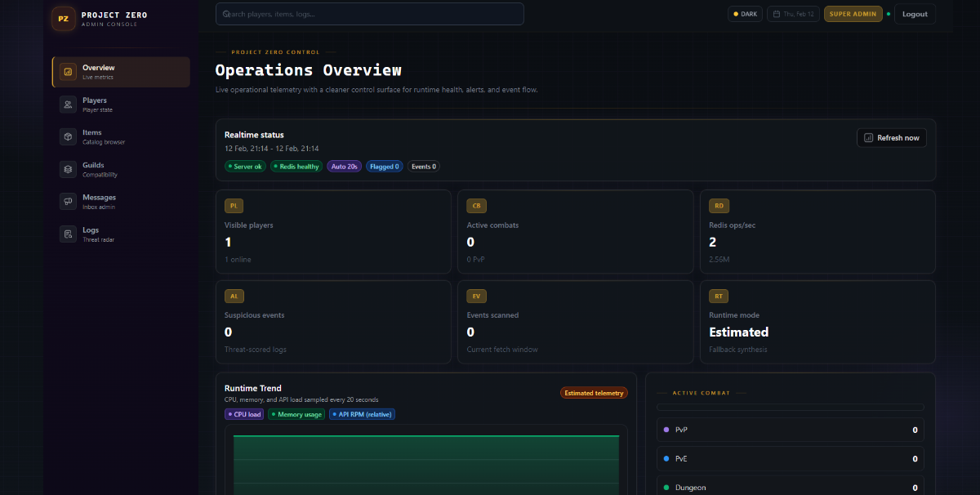Open Players via its sidebar icon
This screenshot has width=980, height=495.
click(x=68, y=105)
